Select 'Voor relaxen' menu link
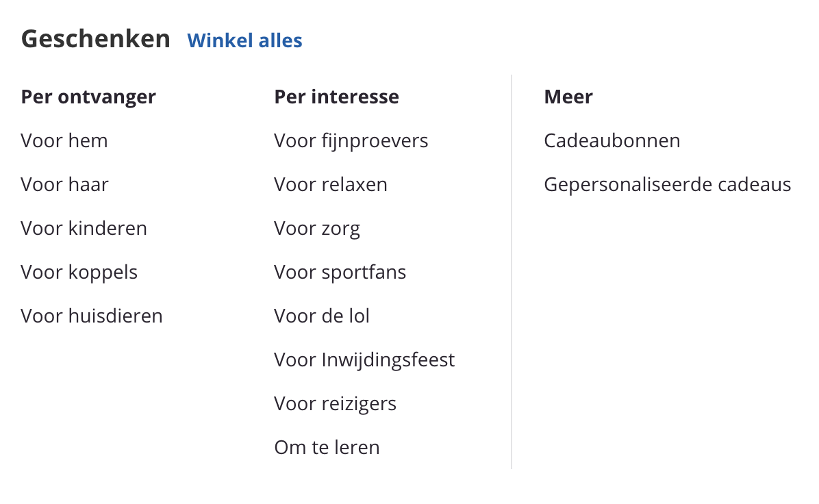This screenshot has height=504, width=819. coord(331,185)
